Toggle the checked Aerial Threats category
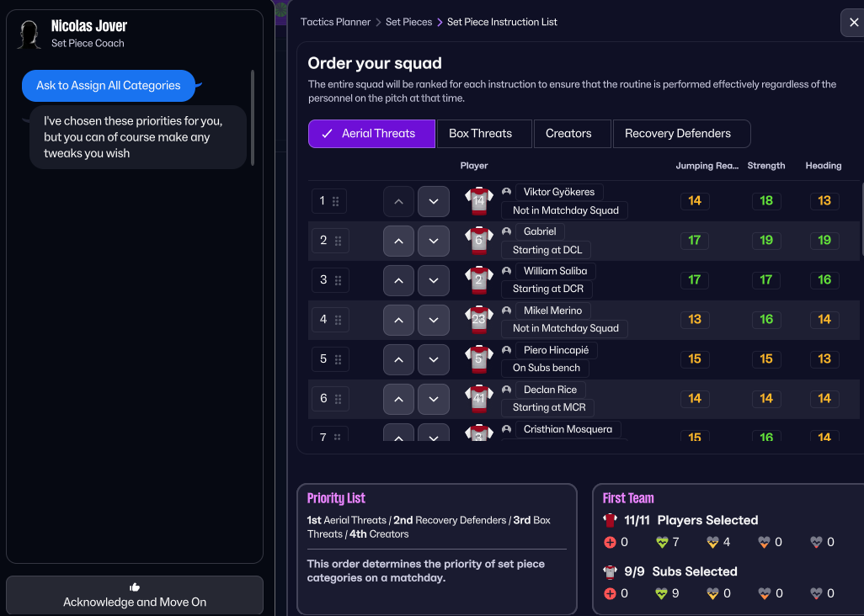Viewport: 864px width, 616px height. click(x=371, y=134)
